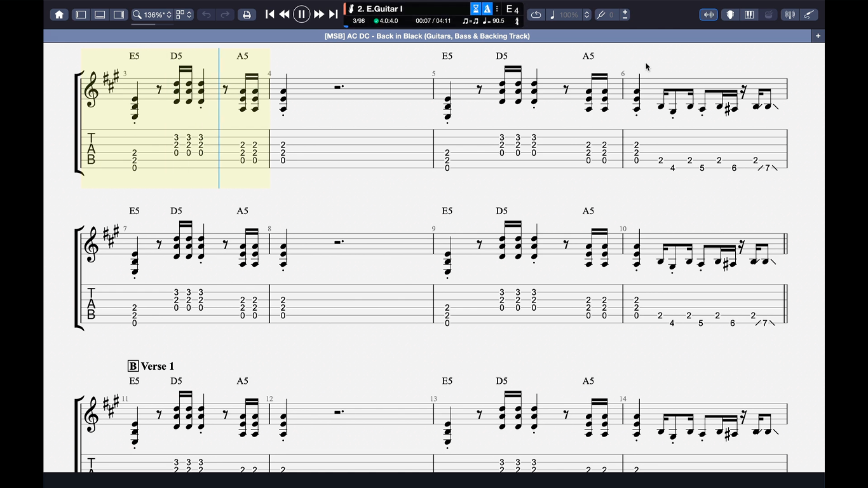Open the page layout view dropdown

tap(184, 15)
